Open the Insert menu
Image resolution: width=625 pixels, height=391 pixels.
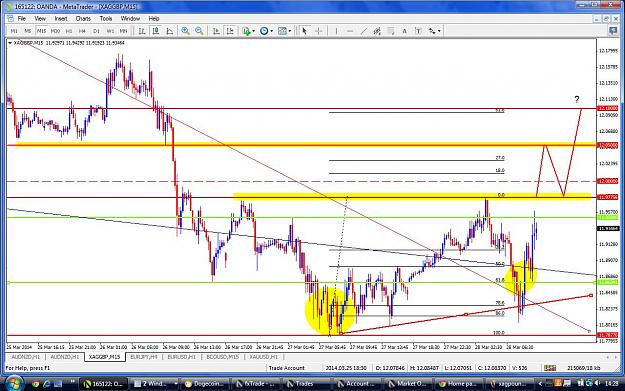[61, 19]
